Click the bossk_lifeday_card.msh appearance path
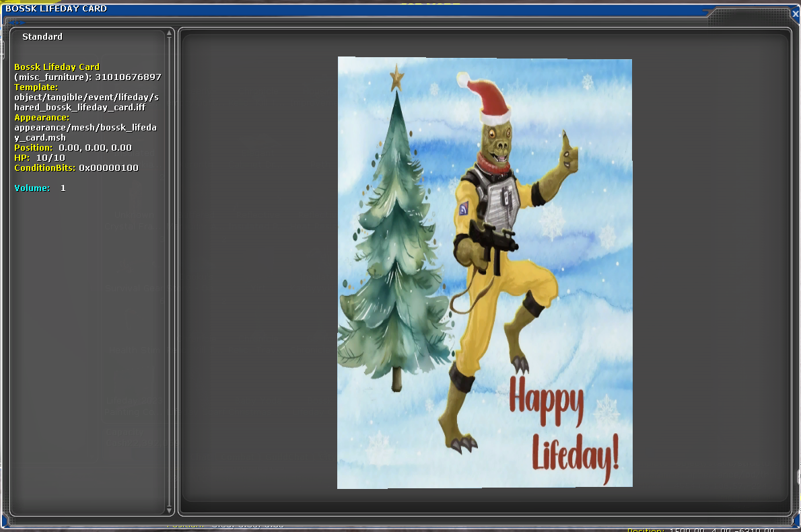This screenshot has height=532, width=801. coord(85,132)
